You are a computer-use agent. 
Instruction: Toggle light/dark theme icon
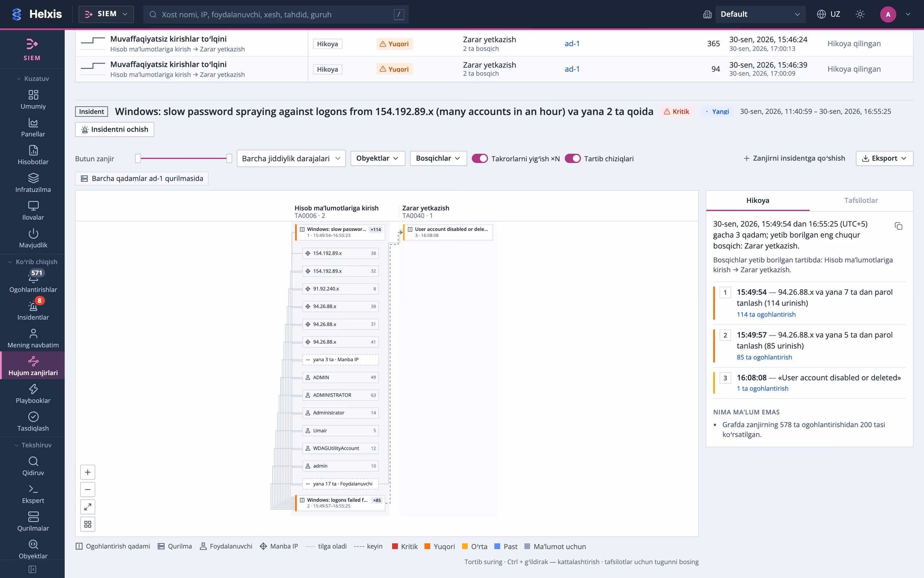860,14
